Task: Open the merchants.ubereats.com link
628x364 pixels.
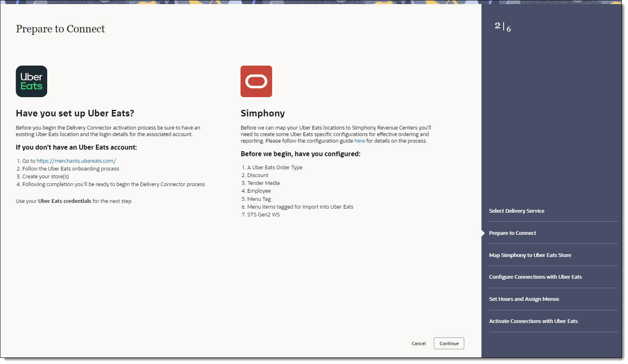Action: coord(76,161)
